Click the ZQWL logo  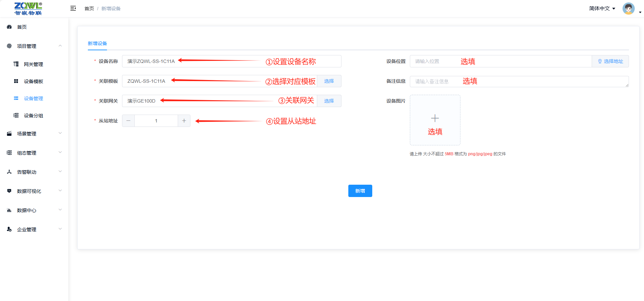point(28,9)
